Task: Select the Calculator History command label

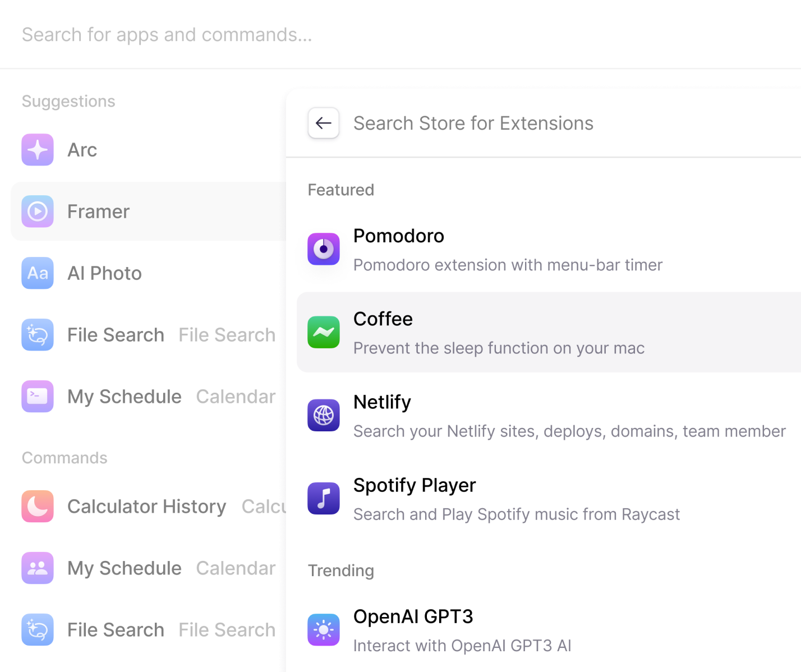Action: click(x=146, y=507)
